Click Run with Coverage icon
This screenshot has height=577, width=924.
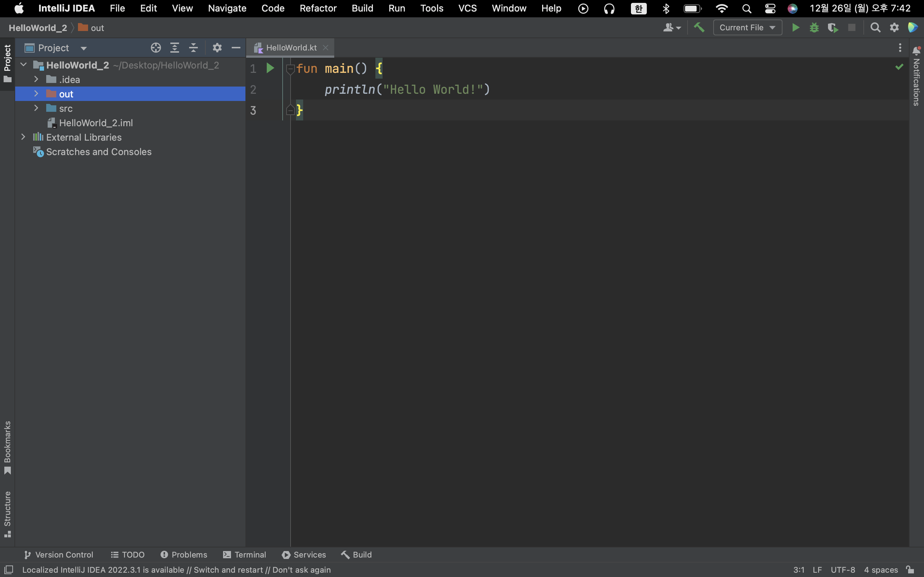pos(833,27)
